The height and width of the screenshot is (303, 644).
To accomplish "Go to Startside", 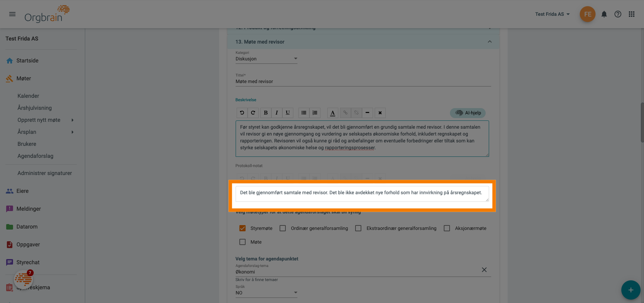I will [x=27, y=61].
